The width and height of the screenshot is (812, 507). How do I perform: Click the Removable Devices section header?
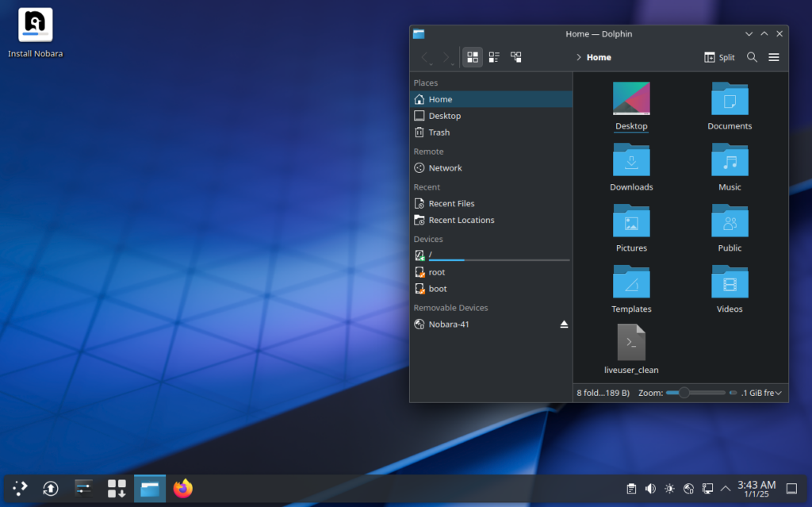pyautogui.click(x=450, y=307)
